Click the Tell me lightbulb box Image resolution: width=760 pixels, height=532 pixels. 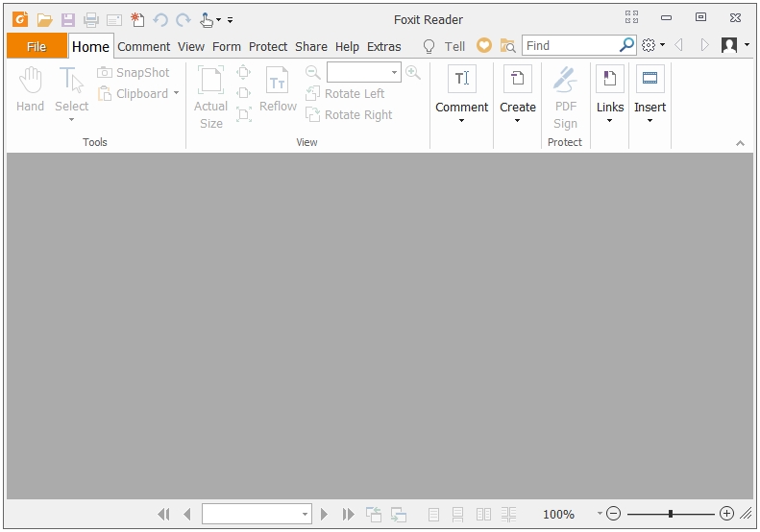click(x=444, y=46)
